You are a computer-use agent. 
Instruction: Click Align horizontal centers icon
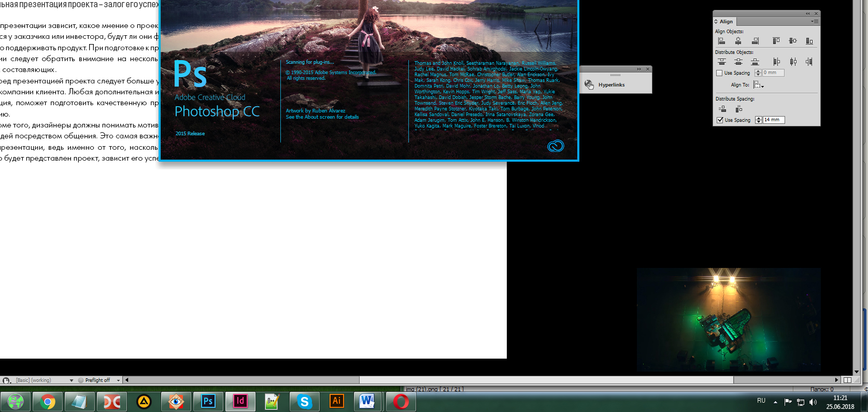738,41
